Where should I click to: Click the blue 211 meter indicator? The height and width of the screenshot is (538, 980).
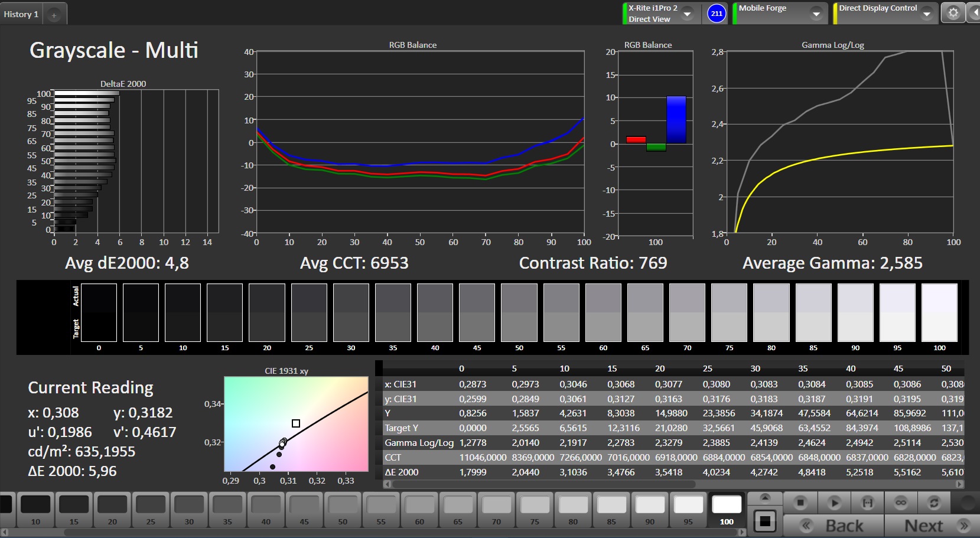717,13
